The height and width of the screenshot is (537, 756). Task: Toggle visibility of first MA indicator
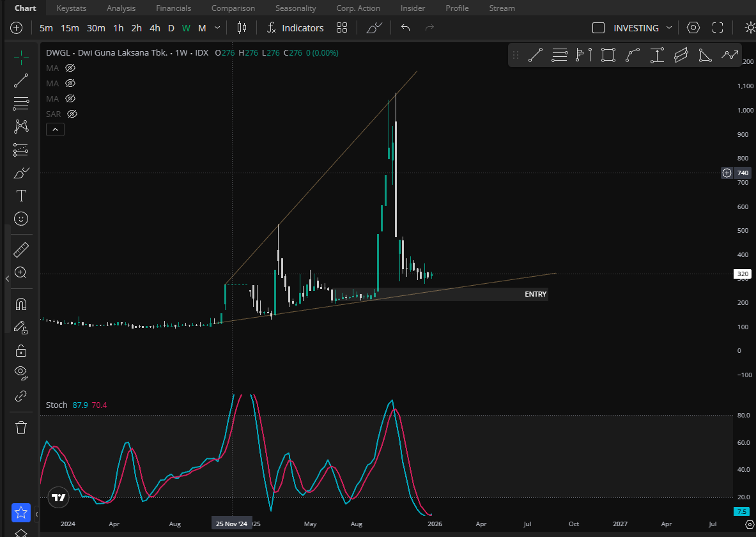point(70,68)
